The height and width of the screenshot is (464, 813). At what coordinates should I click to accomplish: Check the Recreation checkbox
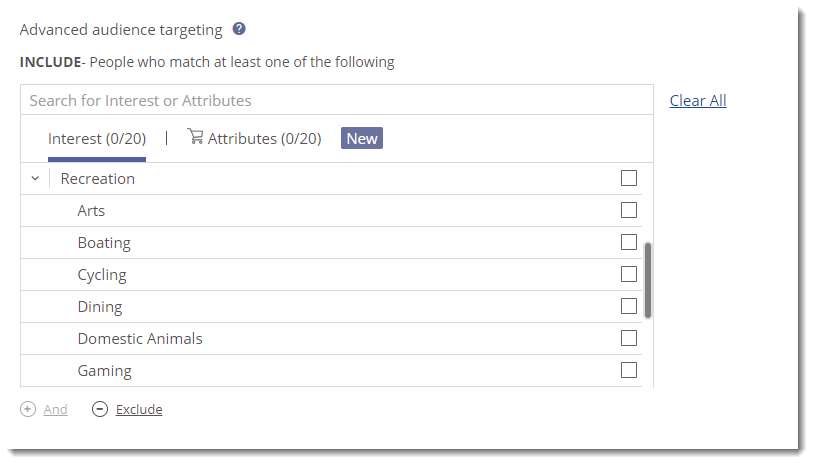pos(629,178)
